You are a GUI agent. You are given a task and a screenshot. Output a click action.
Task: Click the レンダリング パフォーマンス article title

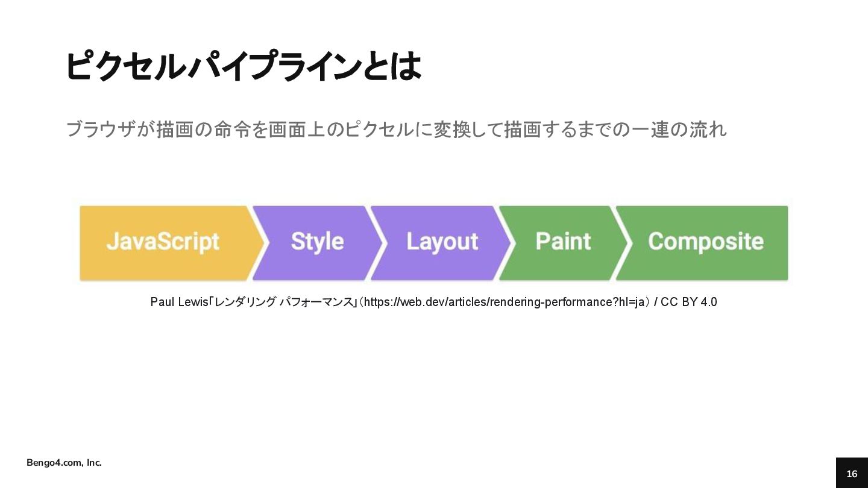283,302
